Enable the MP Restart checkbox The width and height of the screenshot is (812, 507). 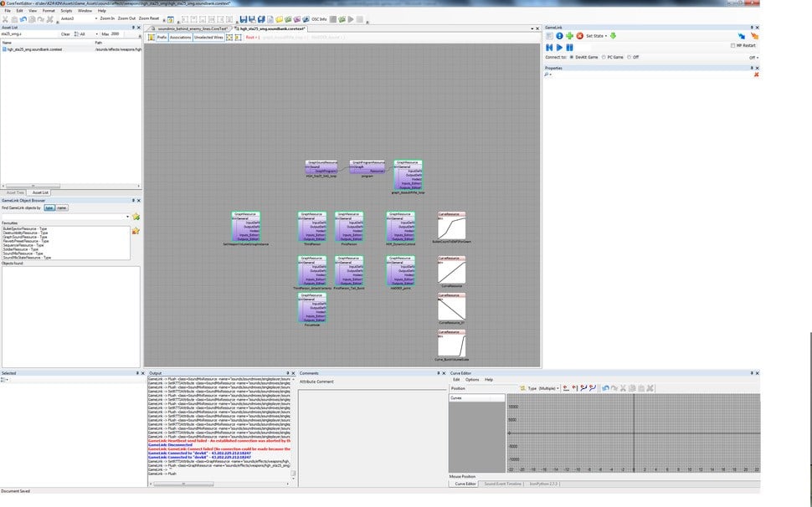[x=733, y=46]
